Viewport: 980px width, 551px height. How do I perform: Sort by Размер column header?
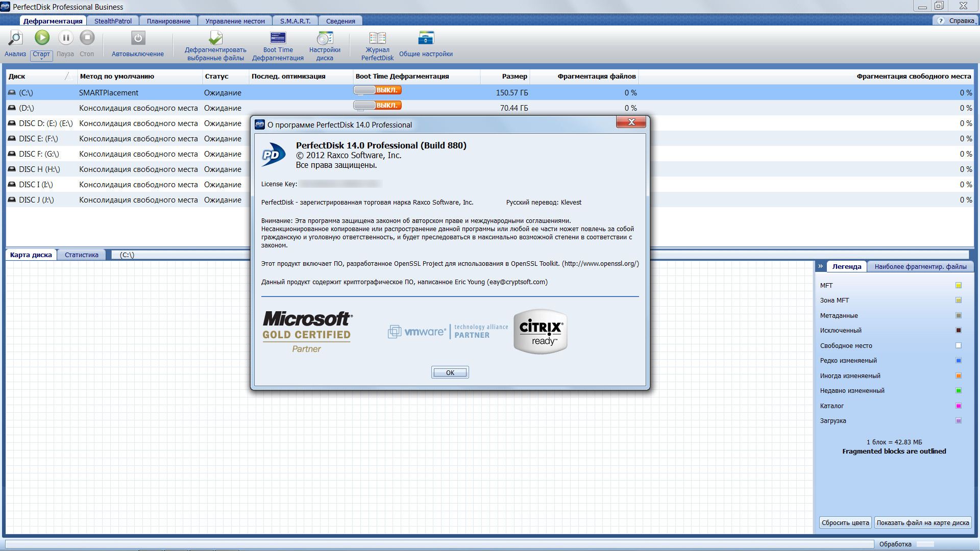[505, 77]
